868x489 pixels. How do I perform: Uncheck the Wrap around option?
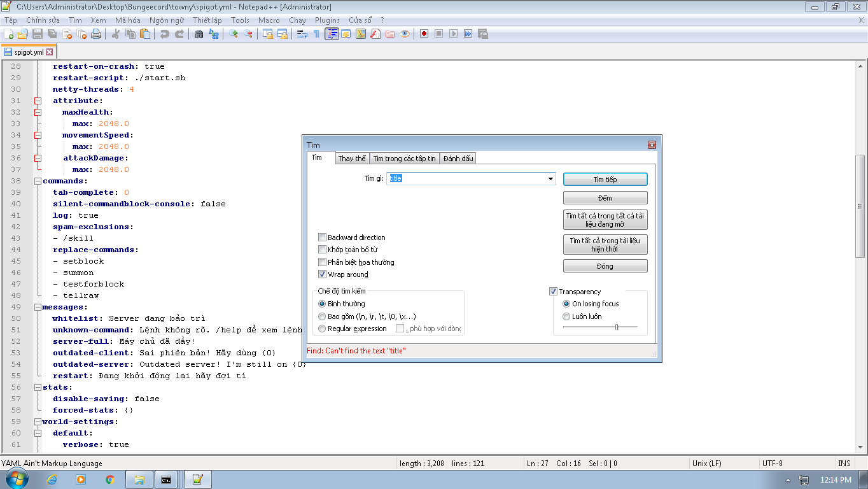click(323, 274)
